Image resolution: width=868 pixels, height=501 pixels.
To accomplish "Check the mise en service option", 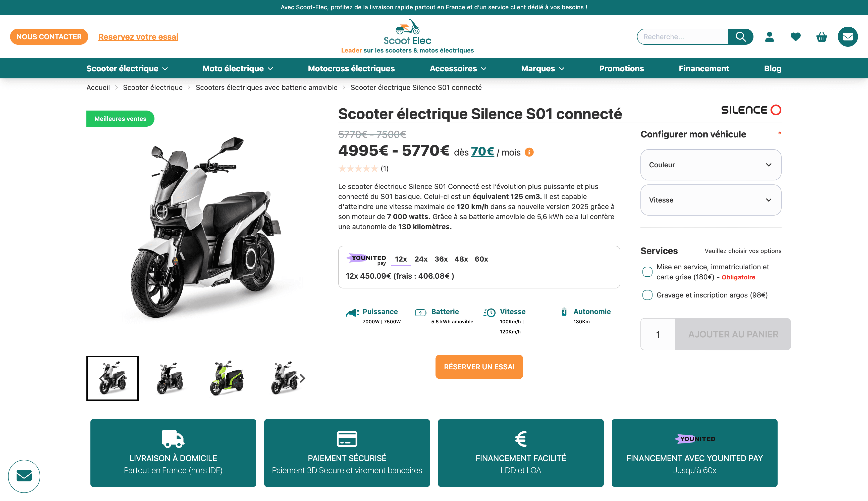I will (x=647, y=272).
